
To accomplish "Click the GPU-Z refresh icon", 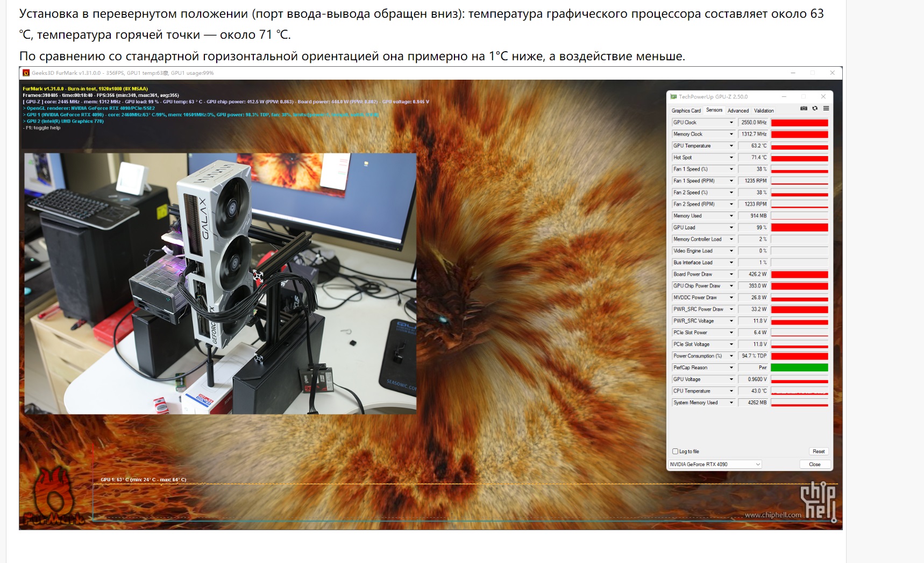I will click(815, 108).
